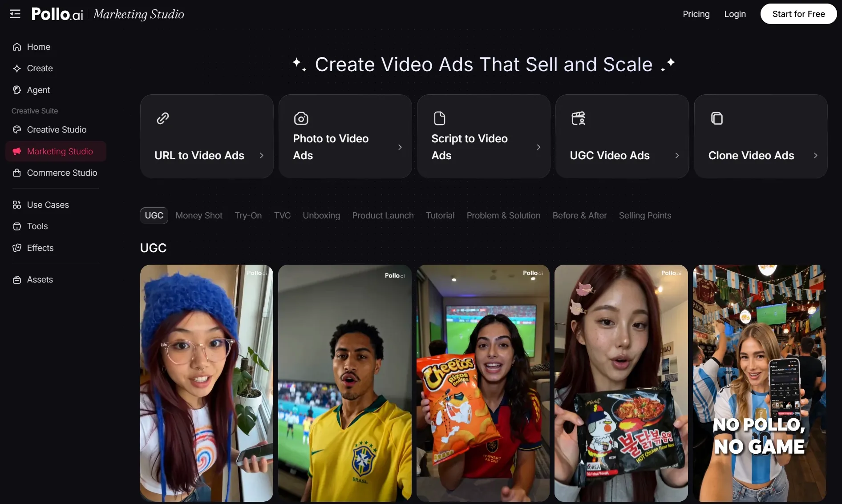The width and height of the screenshot is (842, 504).
Task: Click the Commerce Studio bag icon
Action: coord(17,173)
